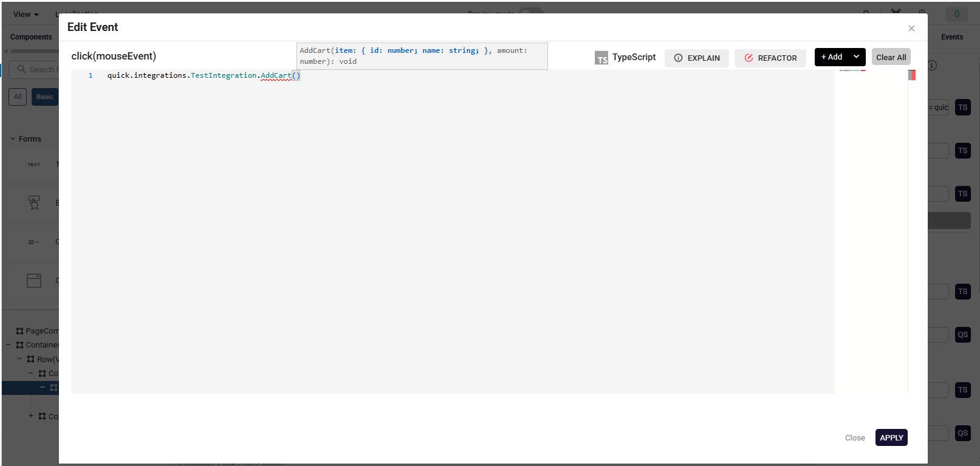Click TS button beside the 'quic' field

tap(962, 108)
